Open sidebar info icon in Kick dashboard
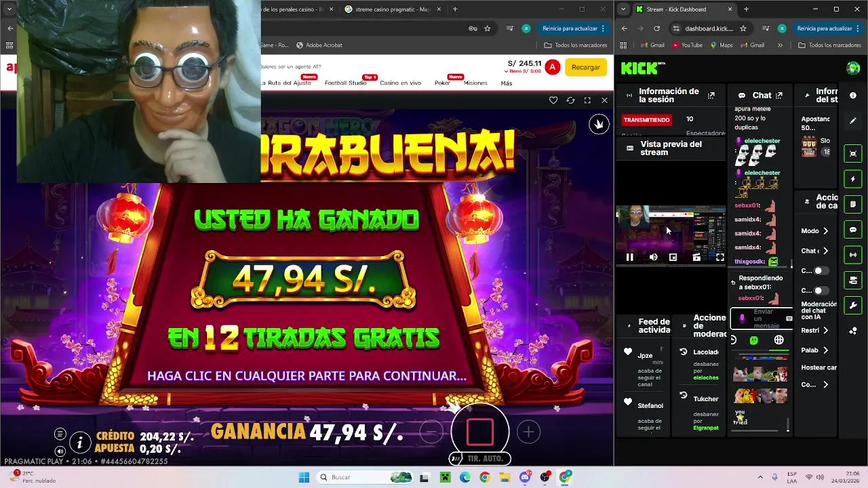The height and width of the screenshot is (488, 868). click(853, 96)
